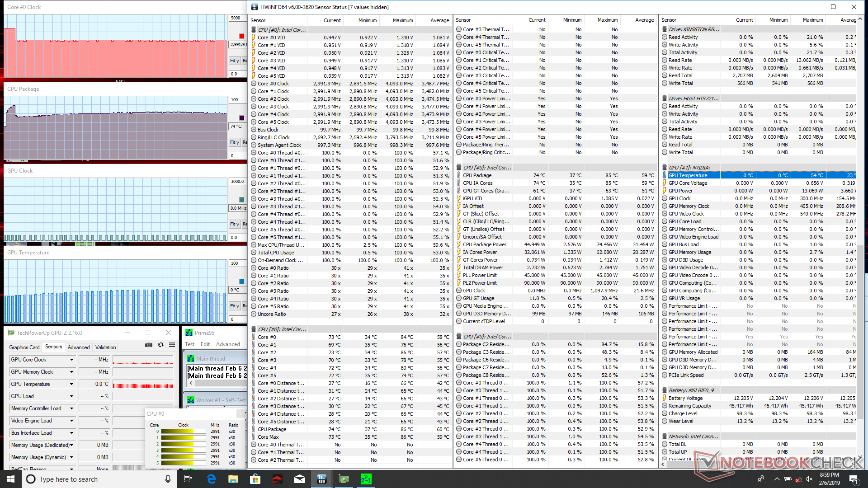Click the teal swatch in GPU Clock graph

[241, 200]
